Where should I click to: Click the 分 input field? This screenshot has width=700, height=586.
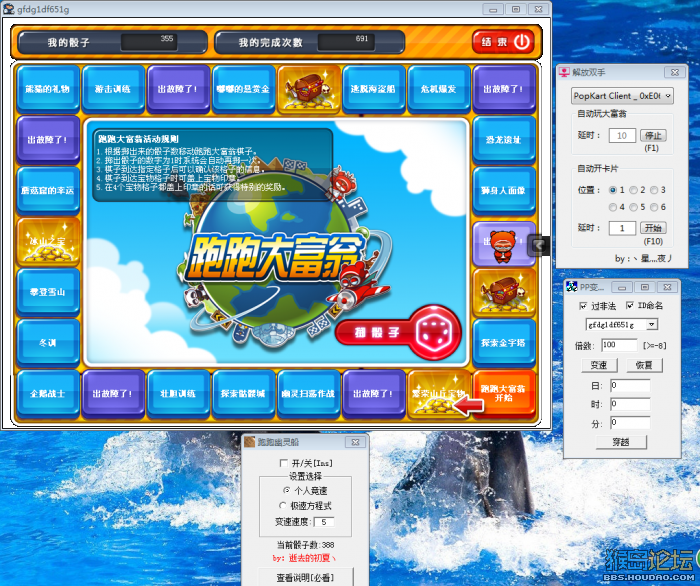630,423
